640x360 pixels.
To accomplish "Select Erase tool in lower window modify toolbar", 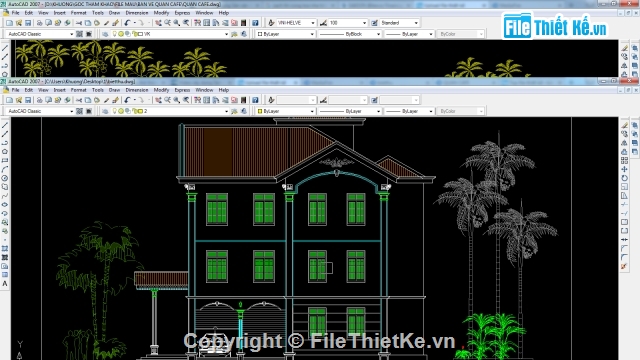I will pyautogui.click(x=624, y=125).
